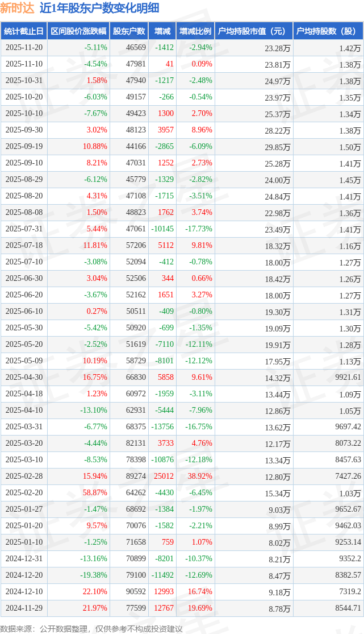Click the 增减 column header
Viewport: 364px width, 634px height.
(x=162, y=31)
